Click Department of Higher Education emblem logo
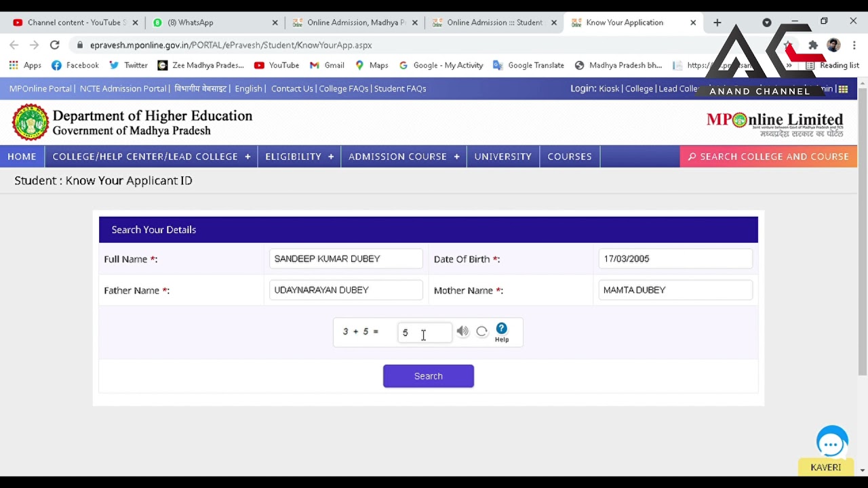 pos(31,122)
